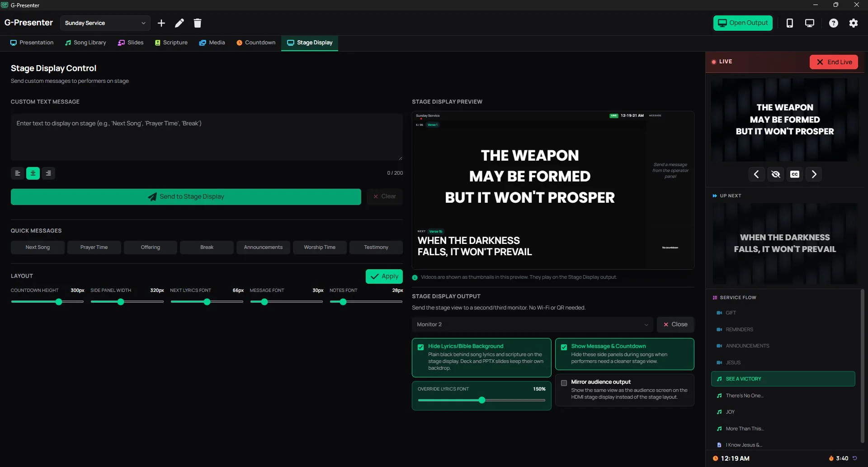Click the custom text message field
Viewport: 868px width, 467px height.
[x=207, y=137]
